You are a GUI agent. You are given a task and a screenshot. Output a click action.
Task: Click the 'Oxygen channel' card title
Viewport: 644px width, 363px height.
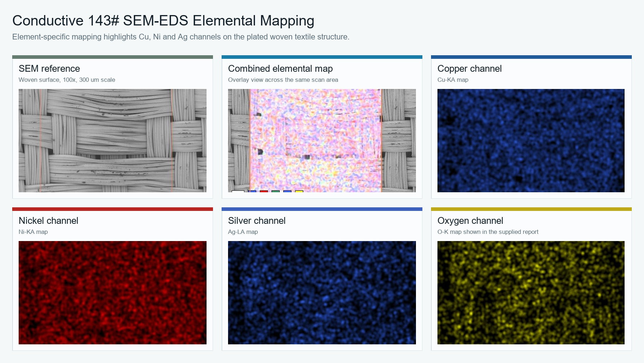coord(470,221)
